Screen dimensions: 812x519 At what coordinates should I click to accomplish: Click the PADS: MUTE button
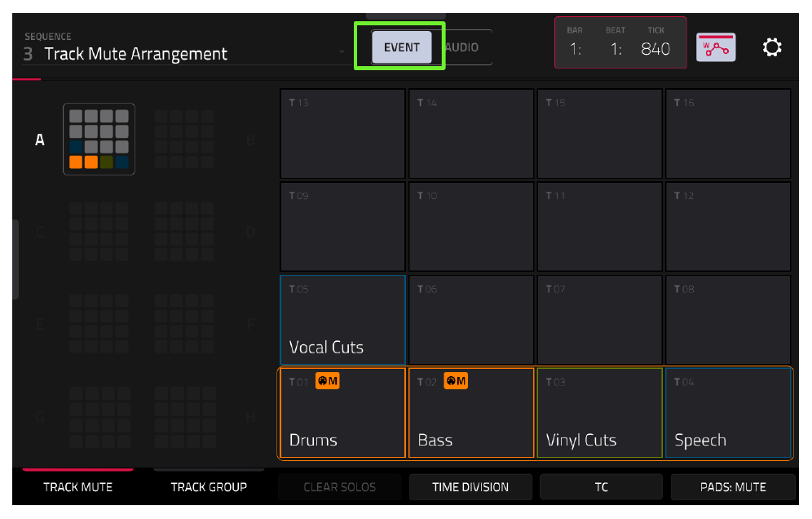[733, 487]
